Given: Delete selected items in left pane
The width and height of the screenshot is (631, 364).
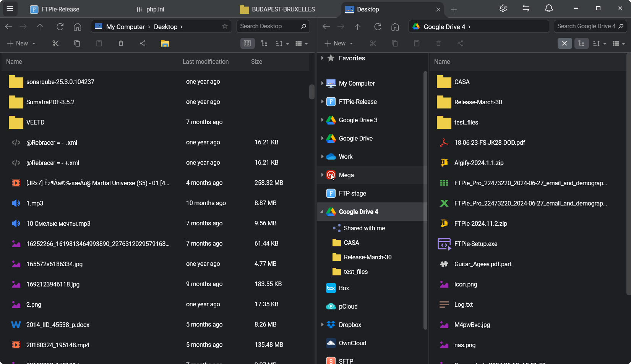Looking at the screenshot, I should tap(121, 44).
